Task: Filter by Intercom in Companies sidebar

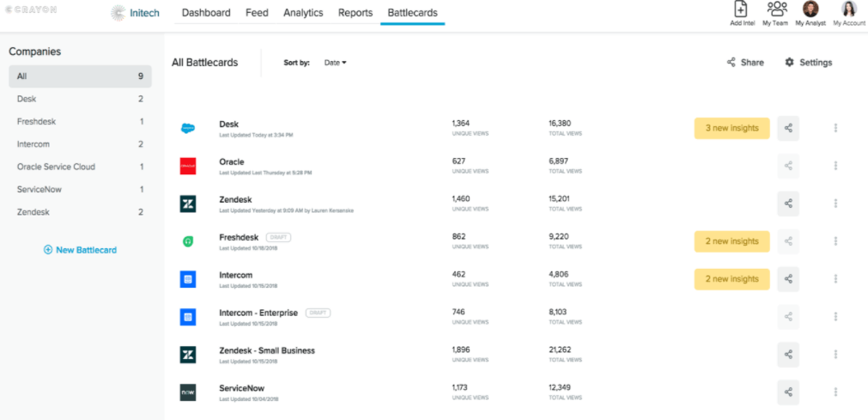Action: coord(80,144)
